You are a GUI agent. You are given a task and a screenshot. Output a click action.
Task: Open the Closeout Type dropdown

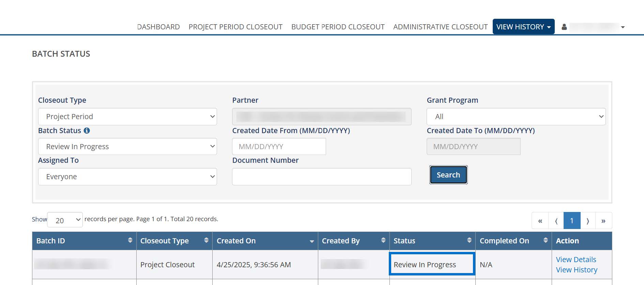127,117
